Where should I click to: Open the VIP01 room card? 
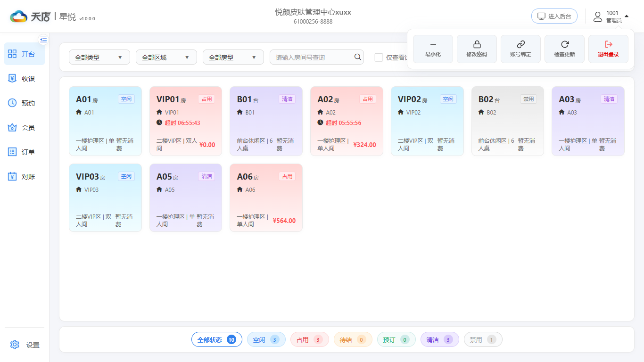point(186,121)
